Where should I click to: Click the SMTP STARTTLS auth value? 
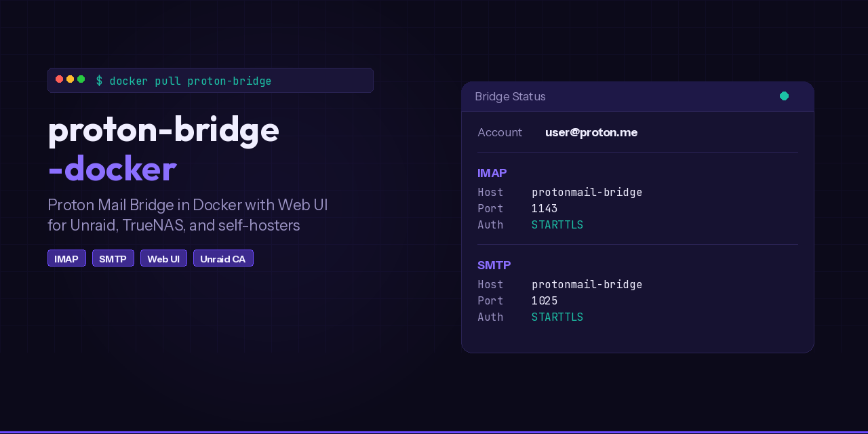pos(557,317)
